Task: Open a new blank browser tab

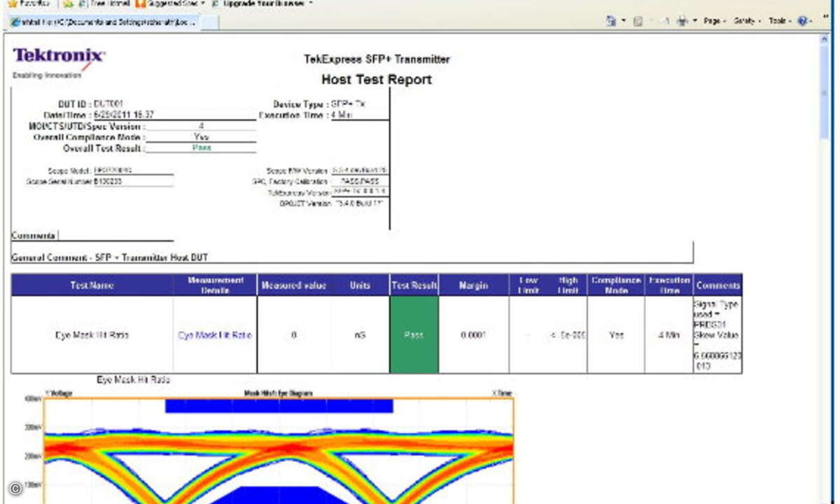Action: tap(211, 22)
